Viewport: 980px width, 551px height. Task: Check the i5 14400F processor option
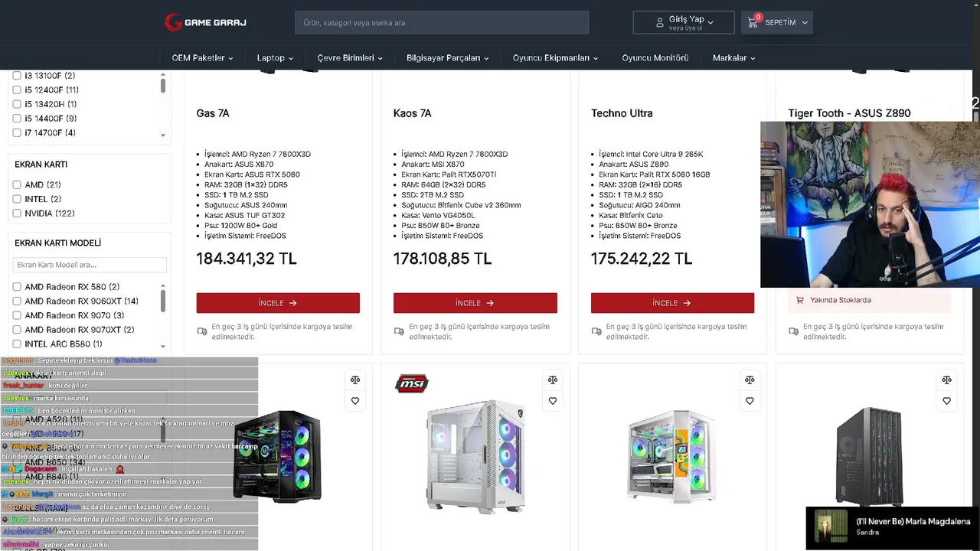click(x=17, y=119)
